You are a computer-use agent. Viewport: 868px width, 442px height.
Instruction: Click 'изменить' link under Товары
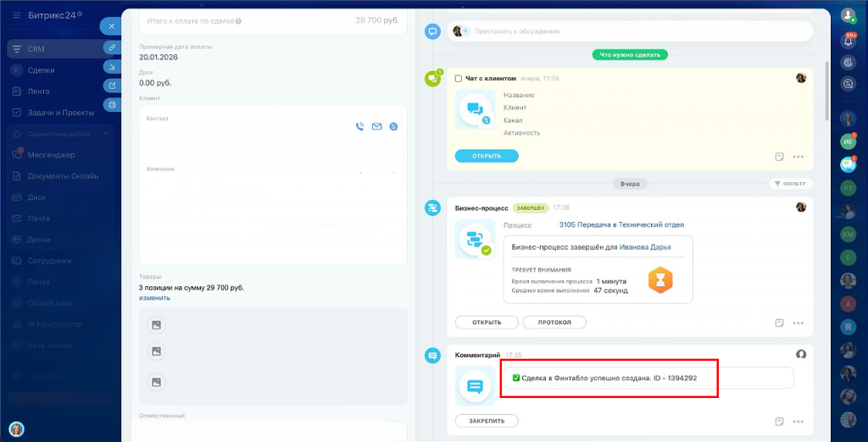(154, 298)
